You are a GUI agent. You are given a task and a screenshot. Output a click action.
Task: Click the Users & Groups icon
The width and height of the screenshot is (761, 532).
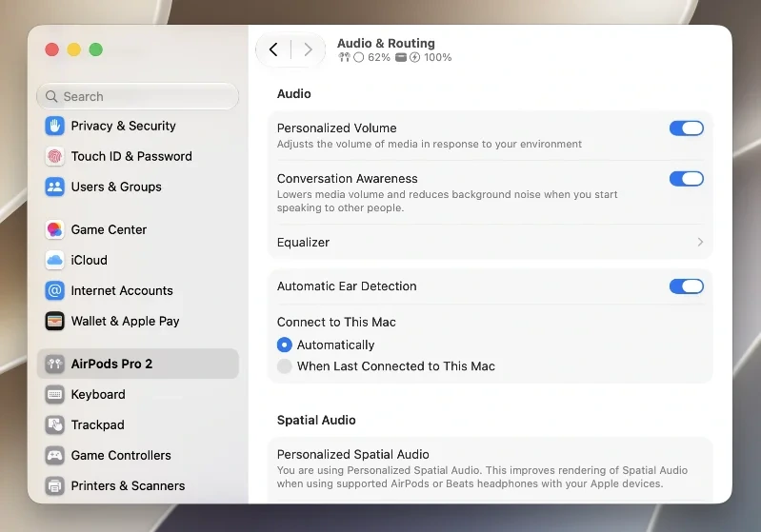[55, 187]
